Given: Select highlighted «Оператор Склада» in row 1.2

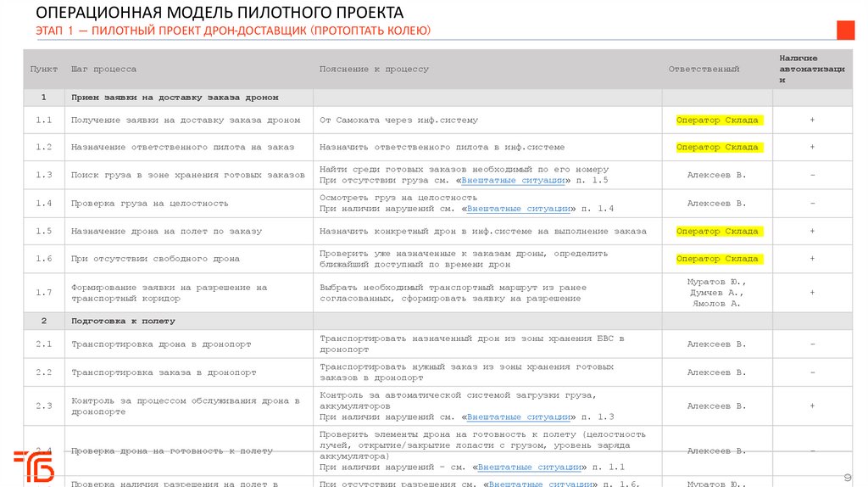Looking at the screenshot, I should click(x=717, y=147).
